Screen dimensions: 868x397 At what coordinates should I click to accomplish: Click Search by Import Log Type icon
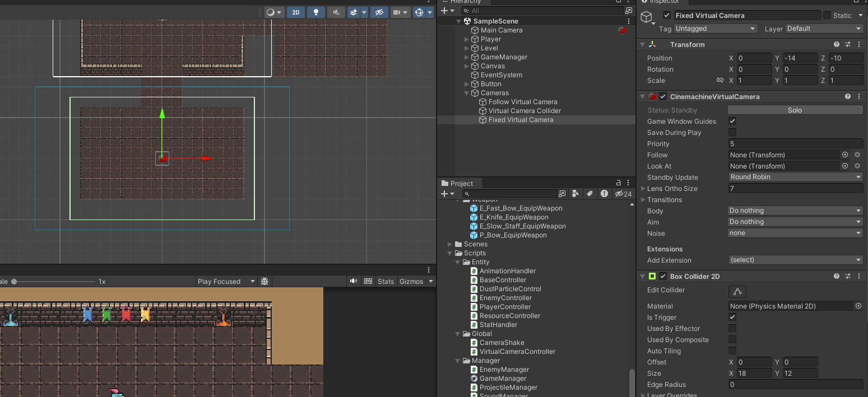[604, 194]
